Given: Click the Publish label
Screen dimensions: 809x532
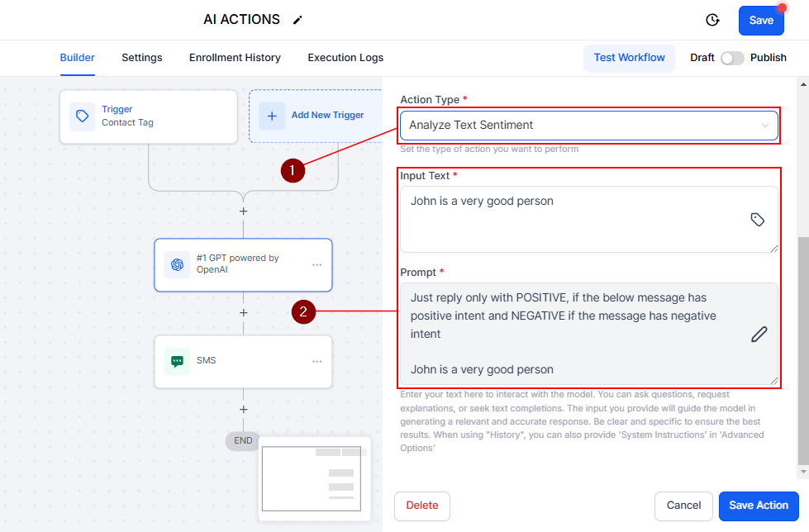Looking at the screenshot, I should 769,58.
